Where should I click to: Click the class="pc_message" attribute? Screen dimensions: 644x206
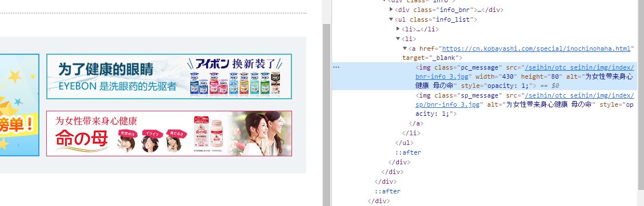(x=468, y=67)
